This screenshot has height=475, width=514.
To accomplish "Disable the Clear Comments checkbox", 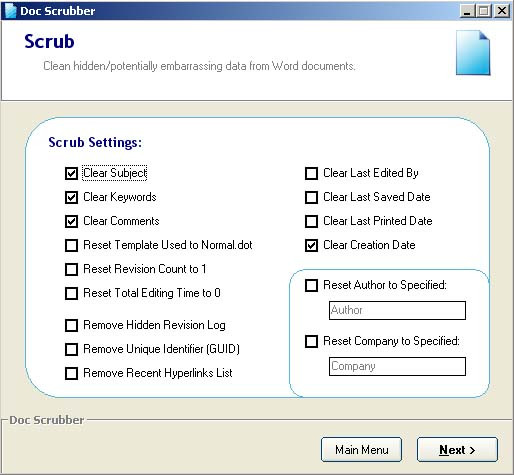I will click(x=71, y=221).
